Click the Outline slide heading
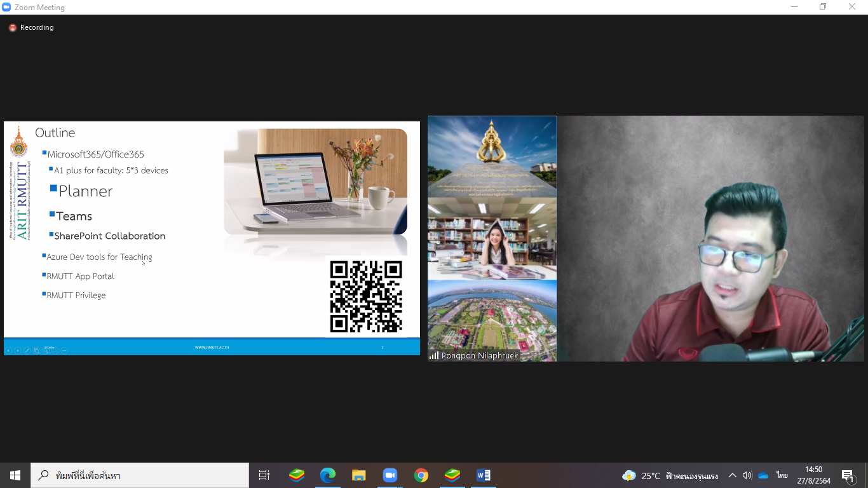Image resolution: width=868 pixels, height=488 pixels. (x=55, y=133)
